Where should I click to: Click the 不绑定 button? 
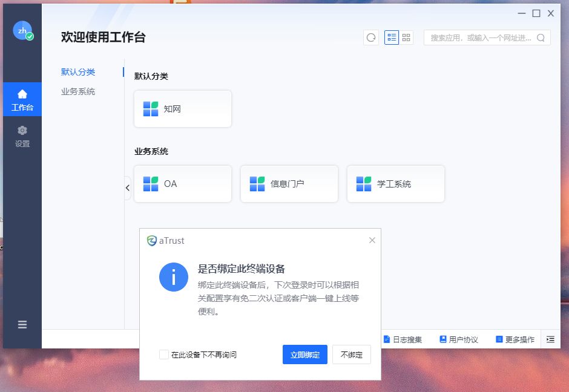pyautogui.click(x=351, y=354)
